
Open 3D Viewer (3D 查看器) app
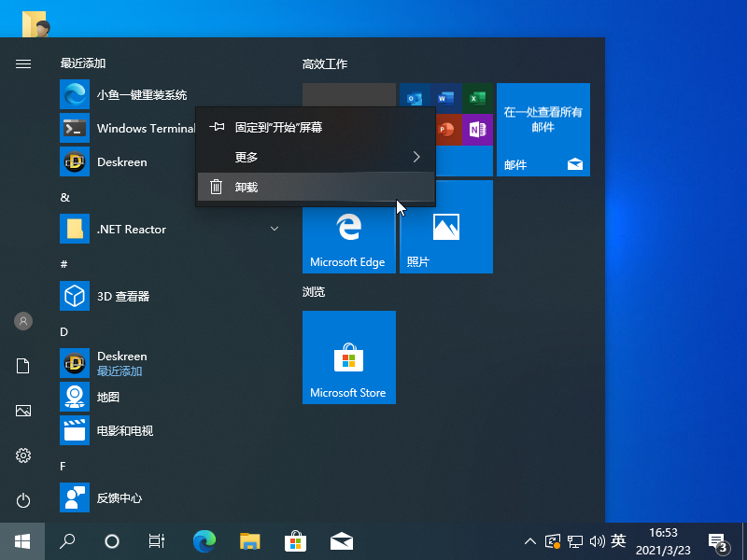(x=123, y=296)
